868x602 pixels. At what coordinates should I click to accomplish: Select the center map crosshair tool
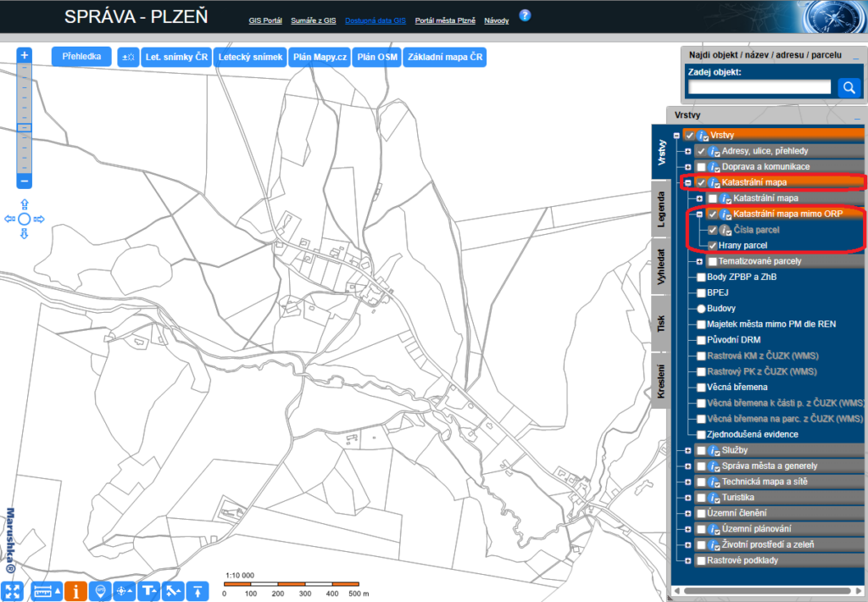(x=123, y=591)
